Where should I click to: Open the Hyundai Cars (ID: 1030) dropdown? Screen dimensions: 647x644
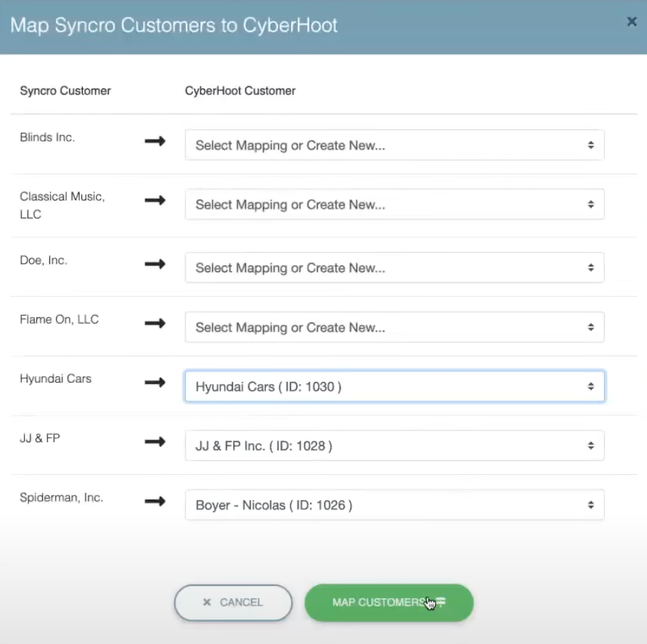(394, 386)
